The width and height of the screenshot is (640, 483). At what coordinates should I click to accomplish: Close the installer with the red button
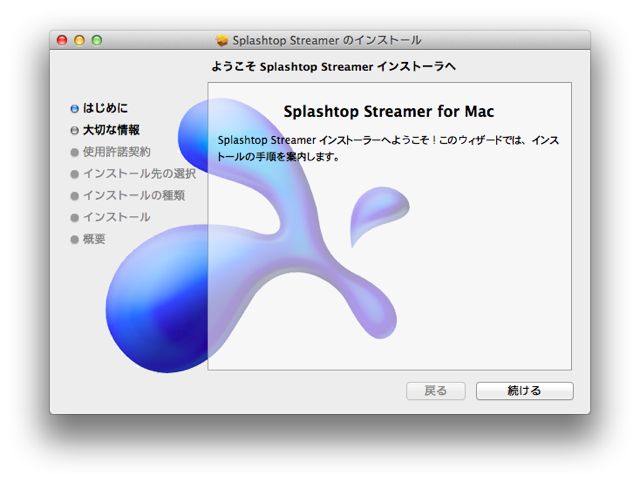click(62, 40)
